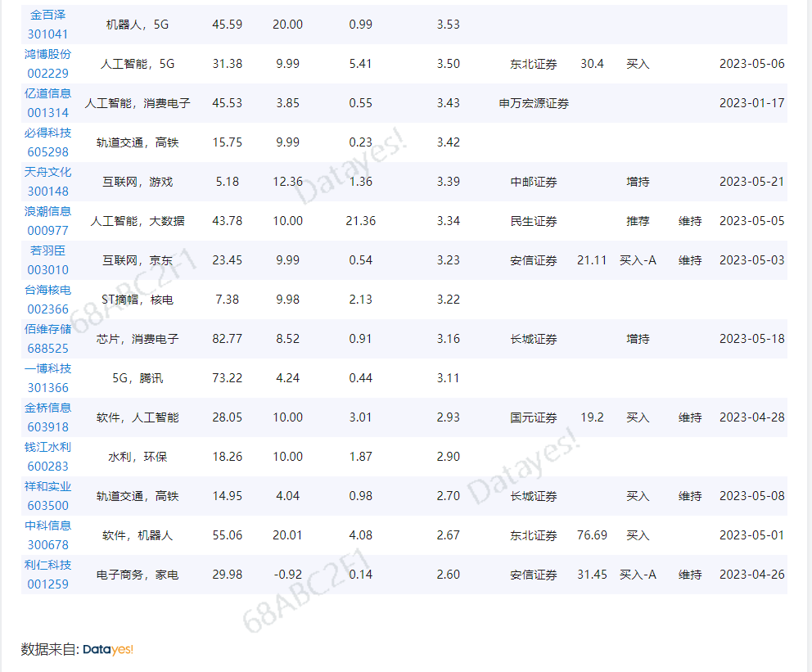
Task: Click the target price 76.69
Action: [592, 535]
